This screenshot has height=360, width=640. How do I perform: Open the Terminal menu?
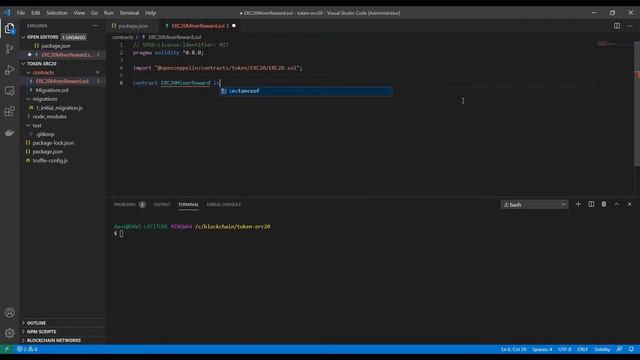(129, 13)
